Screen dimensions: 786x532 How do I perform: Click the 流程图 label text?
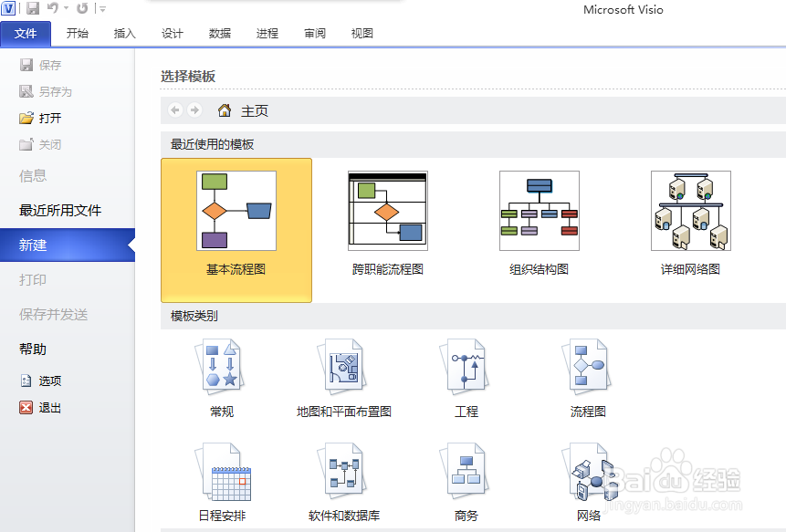point(589,412)
